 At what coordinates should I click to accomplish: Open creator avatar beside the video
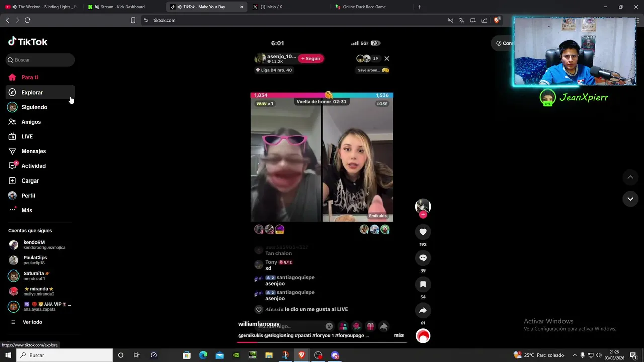(423, 206)
